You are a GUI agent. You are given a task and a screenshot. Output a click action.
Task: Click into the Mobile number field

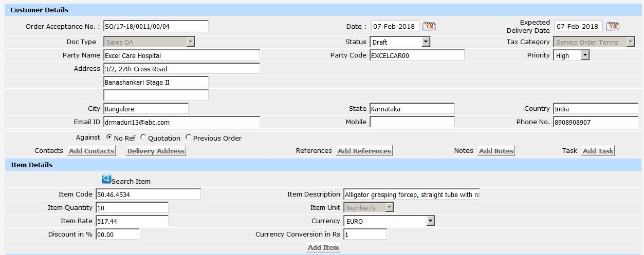coord(412,122)
